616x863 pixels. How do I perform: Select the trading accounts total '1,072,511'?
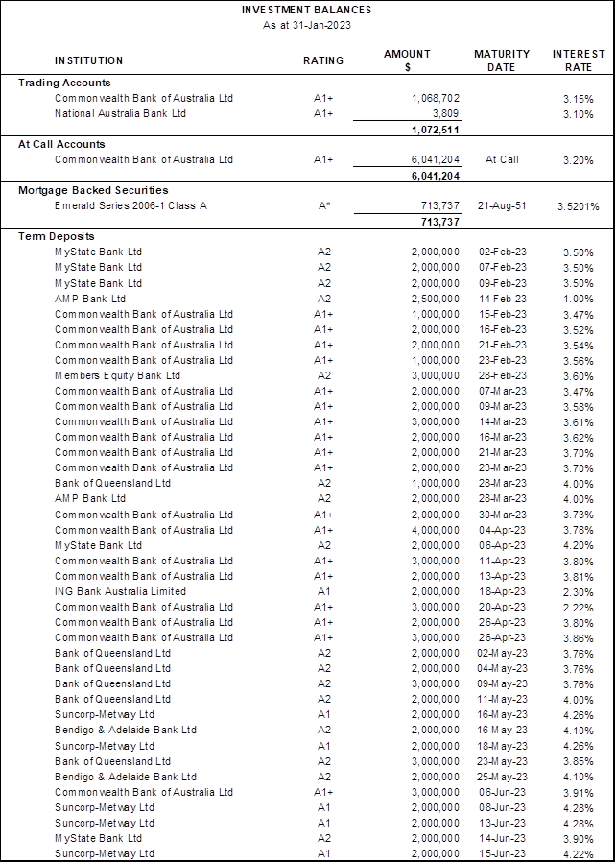click(435, 131)
